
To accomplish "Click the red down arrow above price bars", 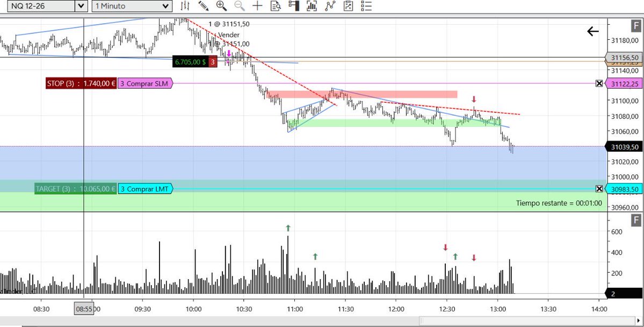I will [474, 99].
